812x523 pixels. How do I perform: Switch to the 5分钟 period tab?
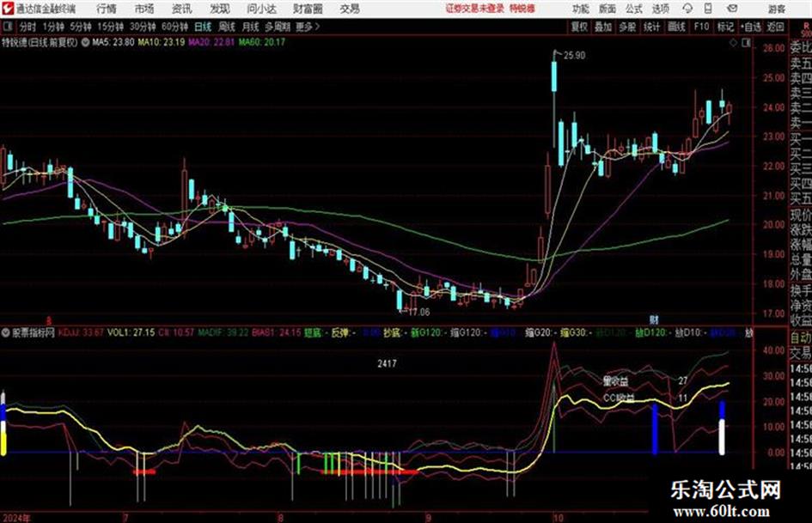coord(80,27)
